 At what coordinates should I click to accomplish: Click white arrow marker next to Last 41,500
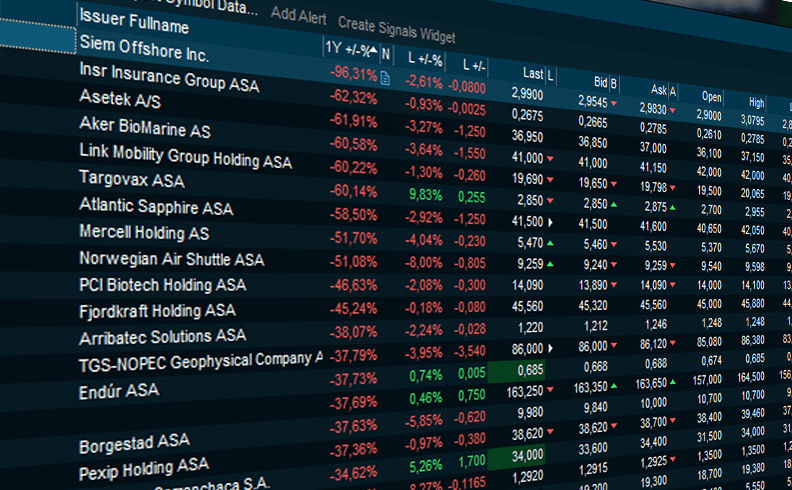550,222
